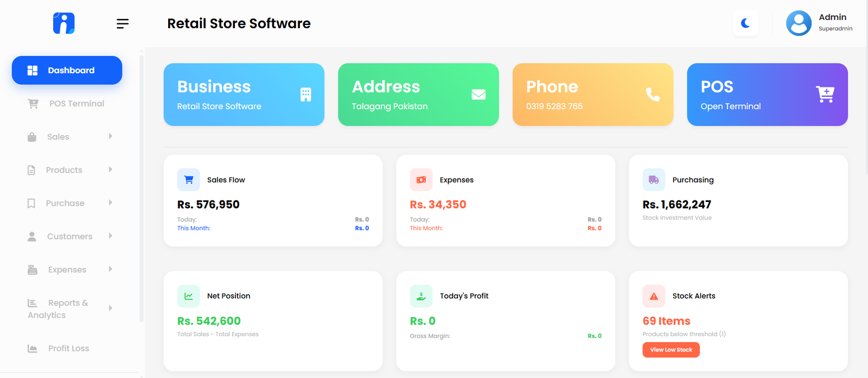Click the Today's Profit hand-dollar icon

coord(421,296)
